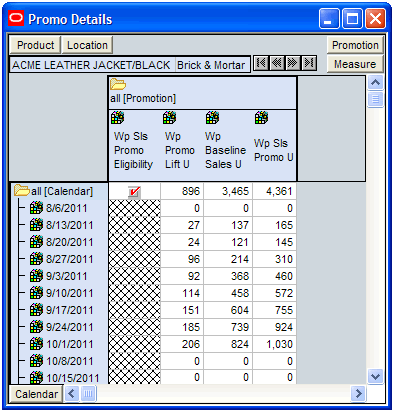Image resolution: width=394 pixels, height=413 pixels.
Task: Jump to first page with first-arrow icon
Action: click(x=261, y=63)
